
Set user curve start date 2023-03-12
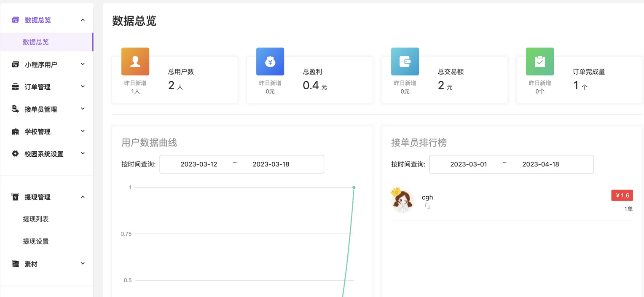coord(199,164)
